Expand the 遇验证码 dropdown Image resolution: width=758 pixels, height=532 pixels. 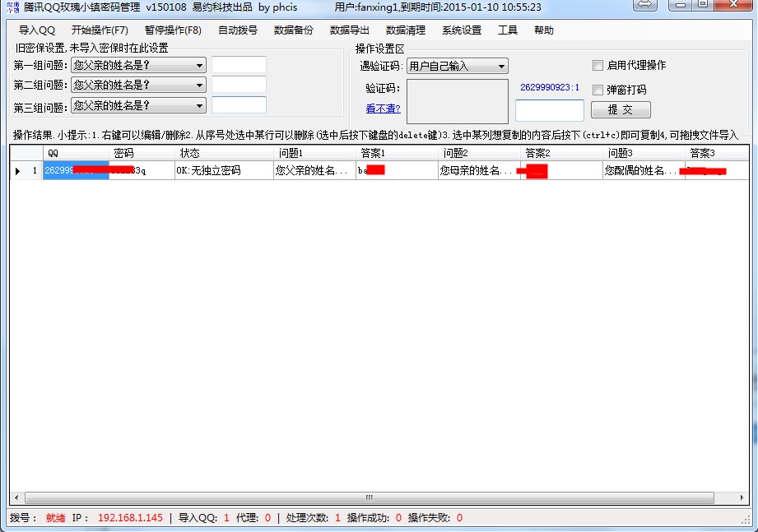click(458, 66)
